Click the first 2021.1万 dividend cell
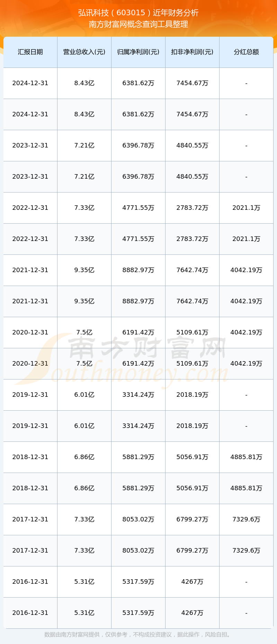Viewport: 277px width, 644px height. tap(246, 208)
